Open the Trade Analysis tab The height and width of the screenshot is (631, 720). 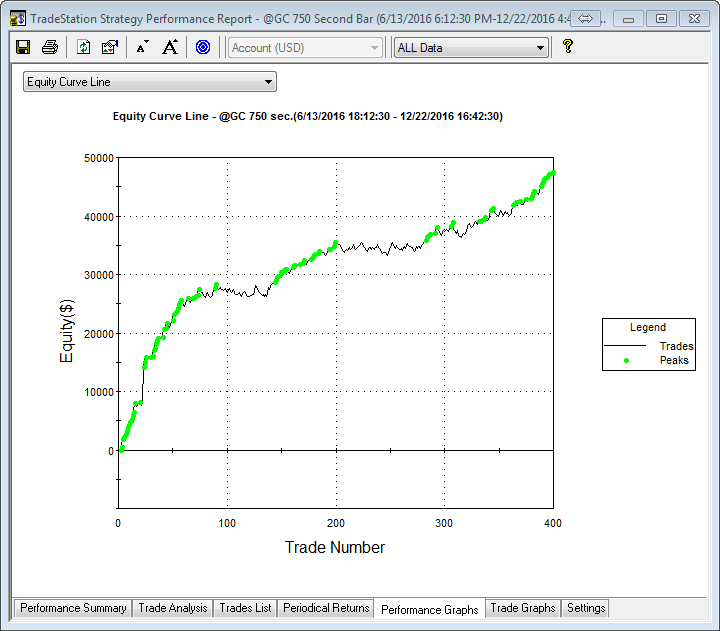(x=173, y=608)
